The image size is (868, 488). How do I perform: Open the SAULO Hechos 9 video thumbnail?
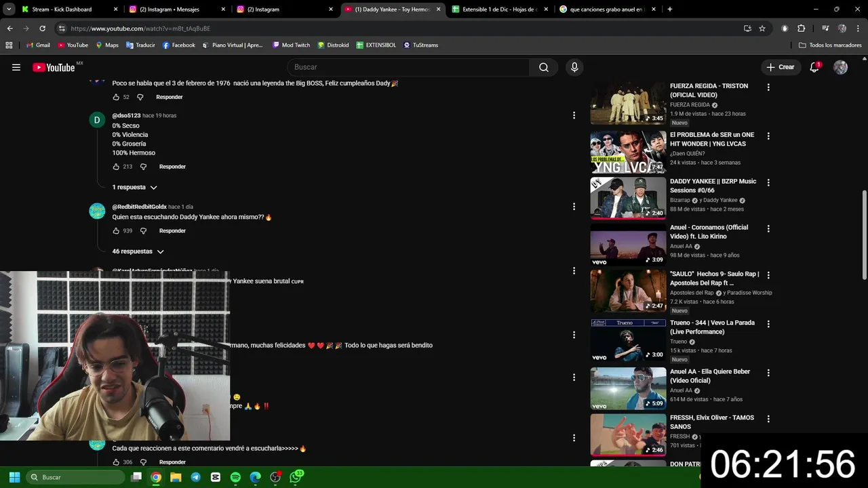628,291
